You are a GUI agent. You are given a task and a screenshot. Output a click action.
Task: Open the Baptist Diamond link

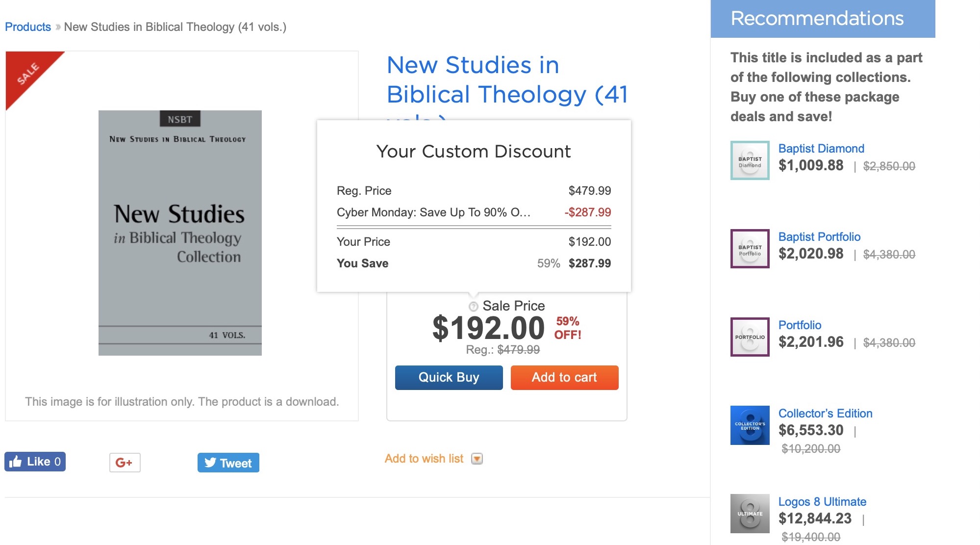(x=821, y=149)
